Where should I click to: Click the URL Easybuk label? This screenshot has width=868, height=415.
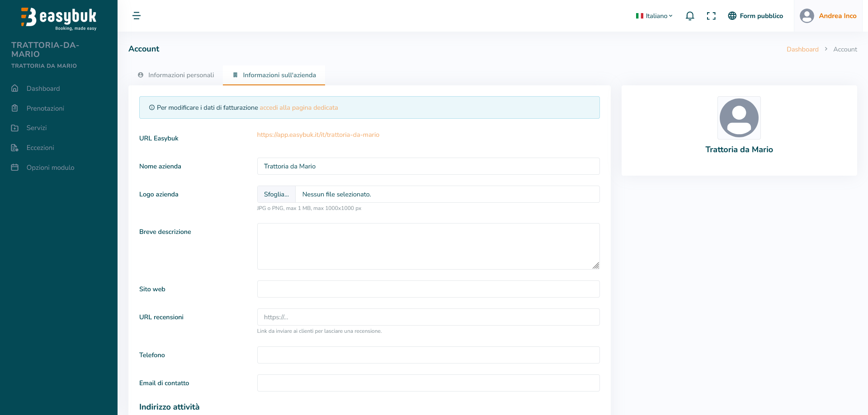point(159,138)
